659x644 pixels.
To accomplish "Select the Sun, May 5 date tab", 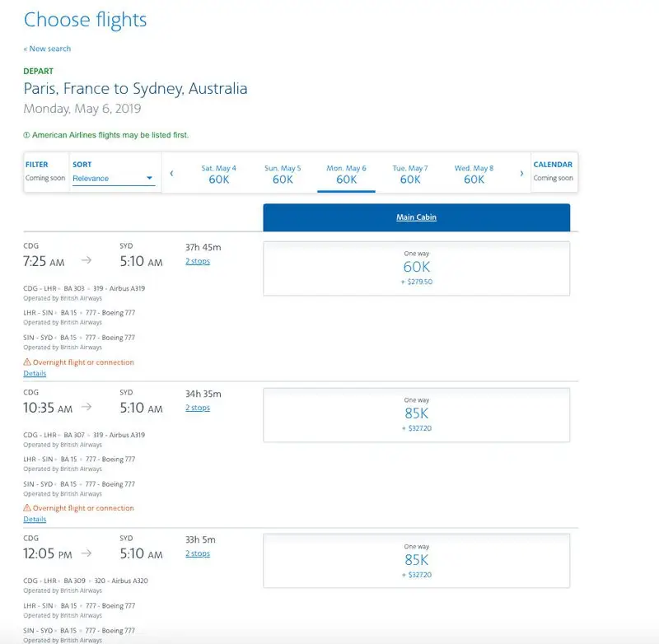I will click(x=283, y=174).
